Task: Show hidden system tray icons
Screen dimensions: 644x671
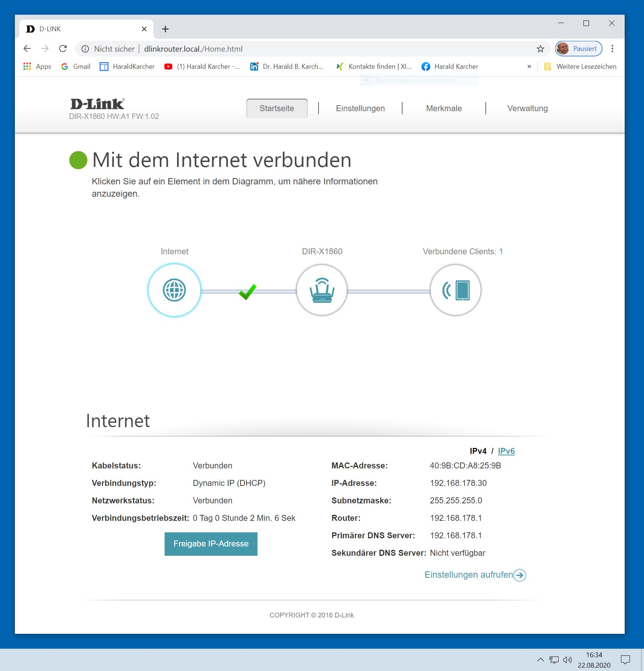Action: click(541, 659)
